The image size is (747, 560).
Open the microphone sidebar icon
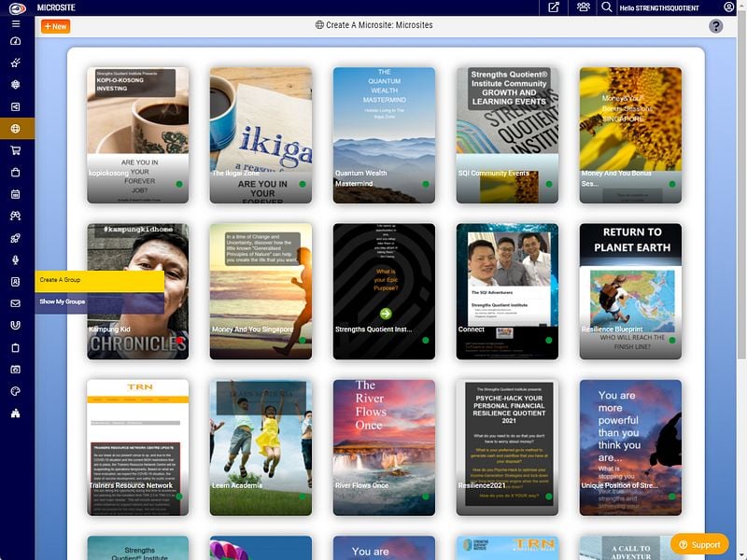(x=16, y=260)
